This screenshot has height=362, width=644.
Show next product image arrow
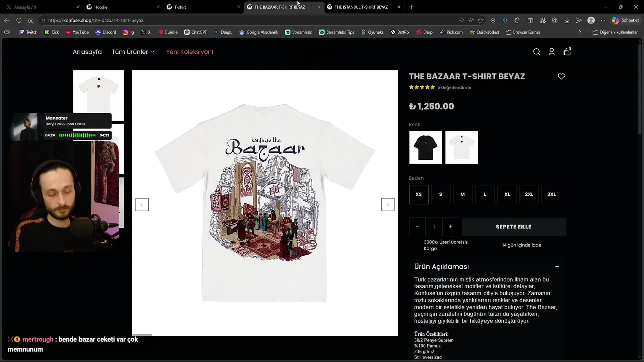point(388,205)
